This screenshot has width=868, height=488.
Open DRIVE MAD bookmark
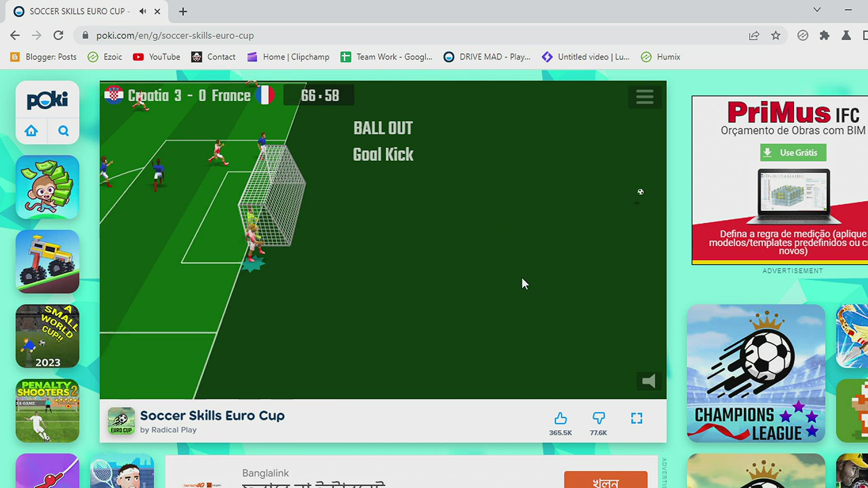487,57
